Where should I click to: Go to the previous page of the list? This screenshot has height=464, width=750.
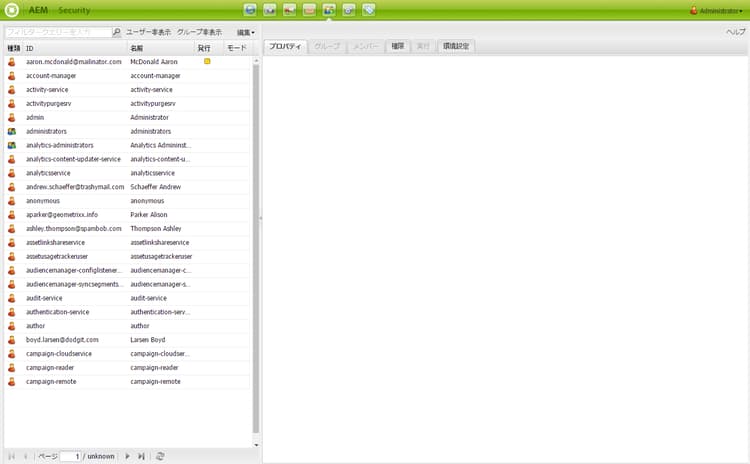click(x=26, y=456)
